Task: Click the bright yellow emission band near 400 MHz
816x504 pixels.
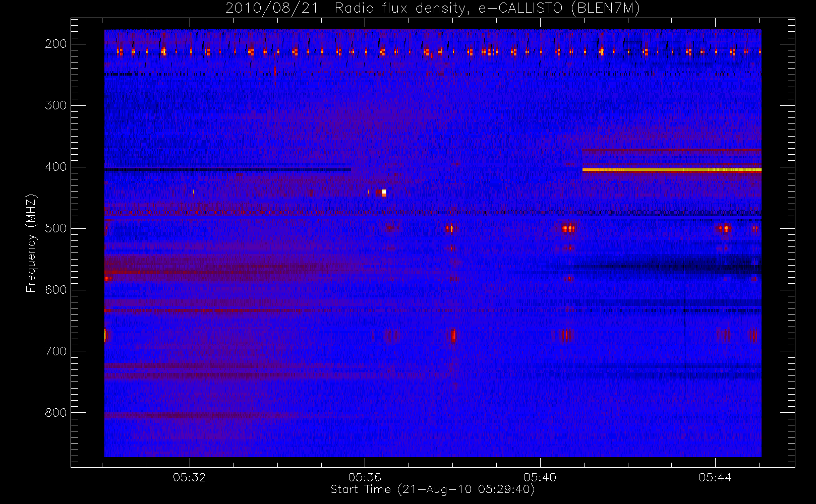Action: click(672, 170)
